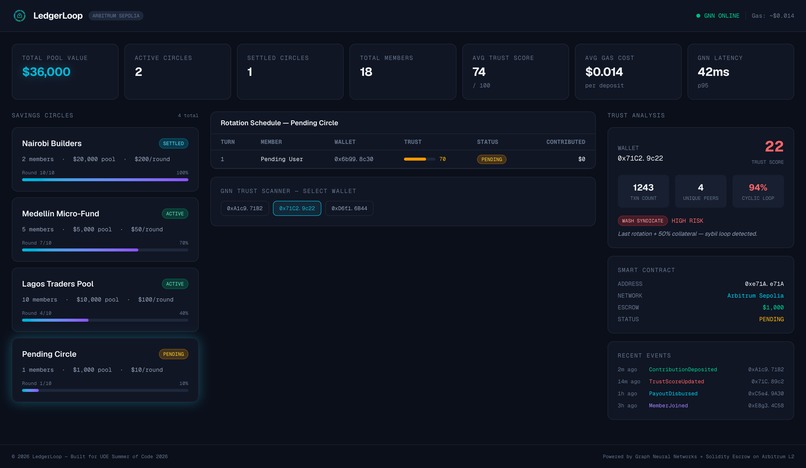Open the Active Circles stat card
Viewport: 806px width, 468px height.
point(178,71)
